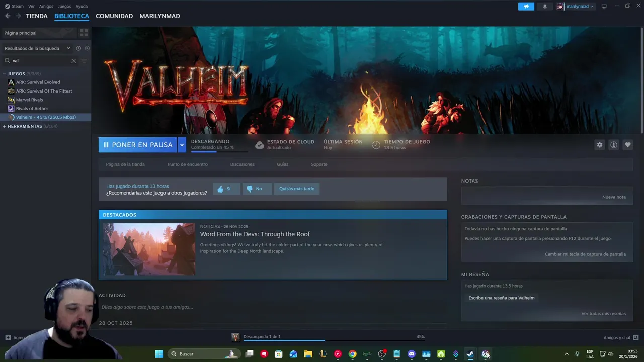Open Task View on the taskbar
This screenshot has height=362, width=644.
click(x=249, y=354)
